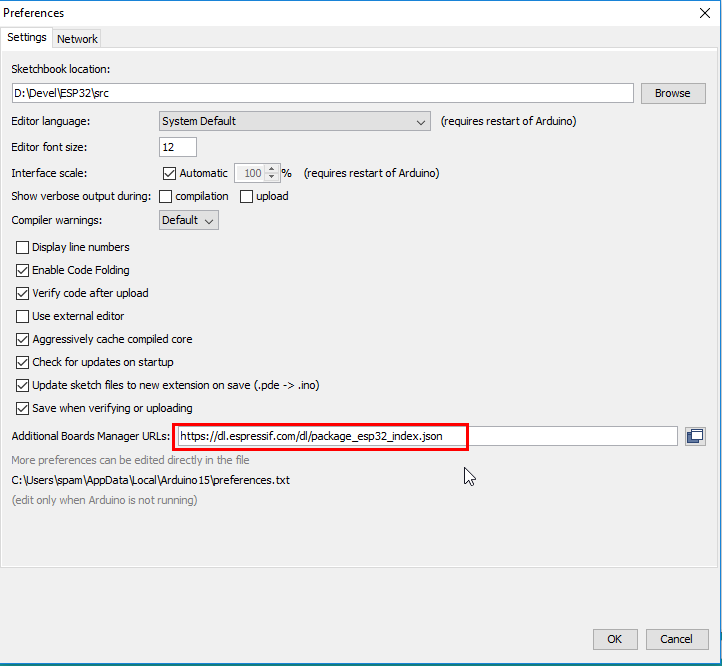Click the Additional Boards Manager URLs field
Image resolution: width=722 pixels, height=666 pixels.
[x=427, y=436]
